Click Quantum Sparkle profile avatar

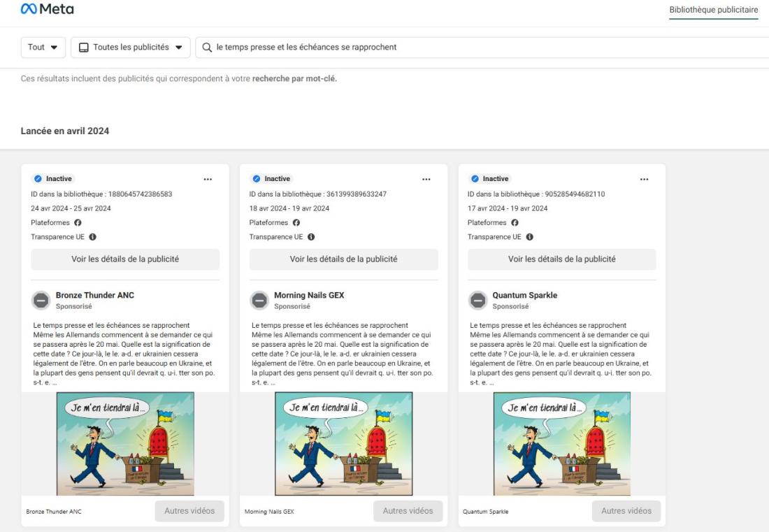(x=477, y=300)
